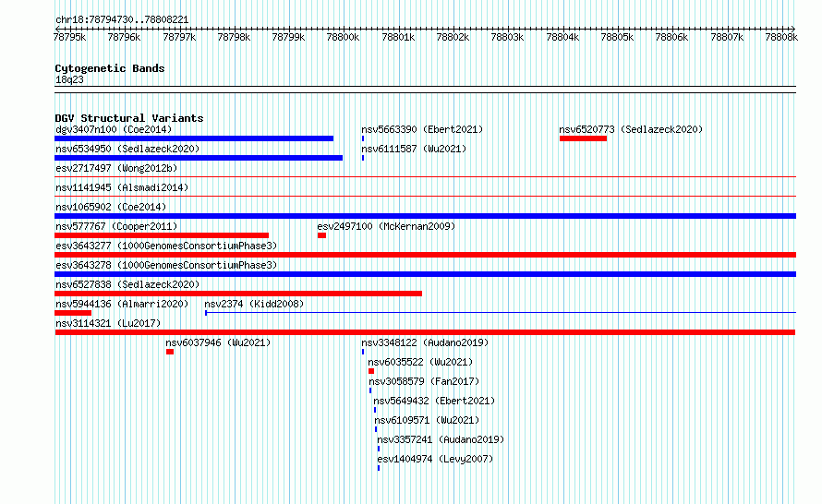The height and width of the screenshot is (504, 822).
Task: Click the thin red line under nsv1141945
Action: click(x=425, y=197)
